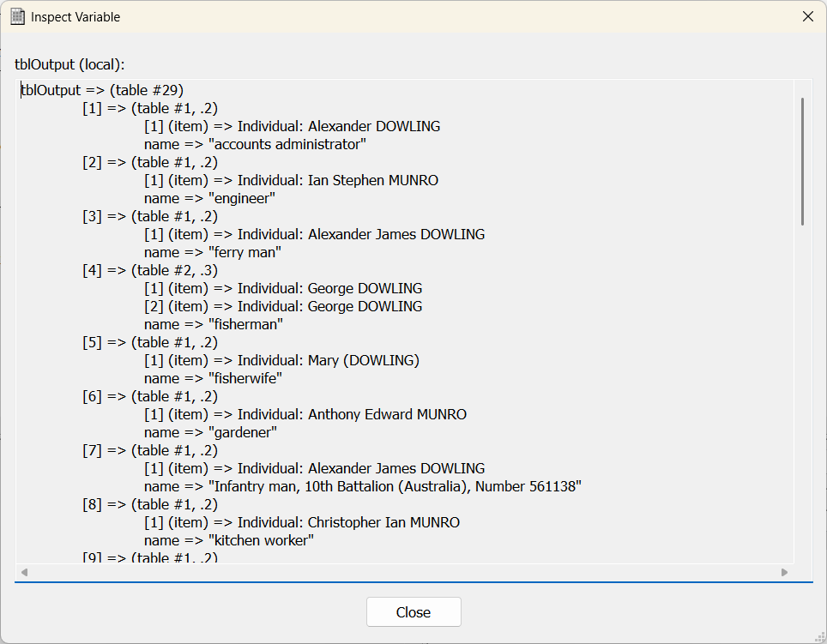Select '[2] (item)' George DOWLING line
Viewport: 827px width, 644px height.
(x=283, y=306)
